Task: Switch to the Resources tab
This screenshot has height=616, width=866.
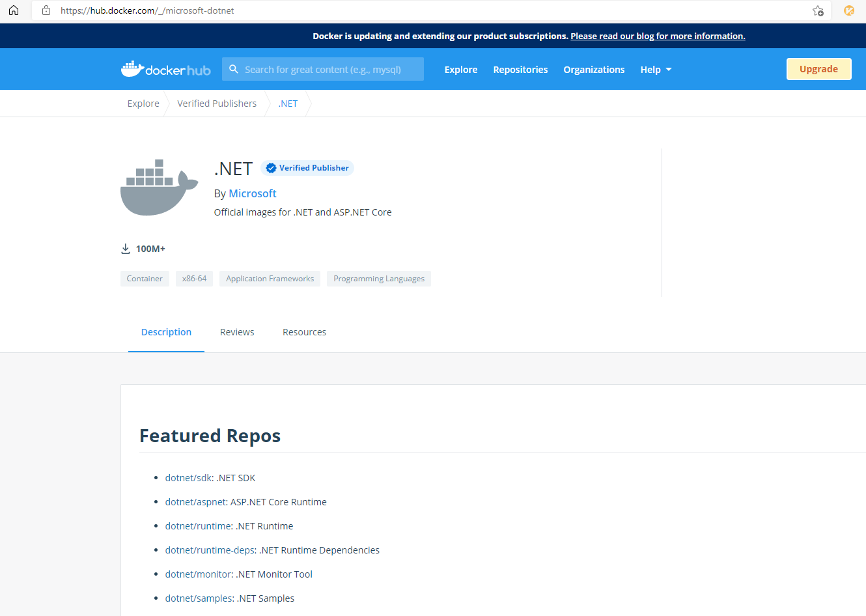Action: point(304,332)
